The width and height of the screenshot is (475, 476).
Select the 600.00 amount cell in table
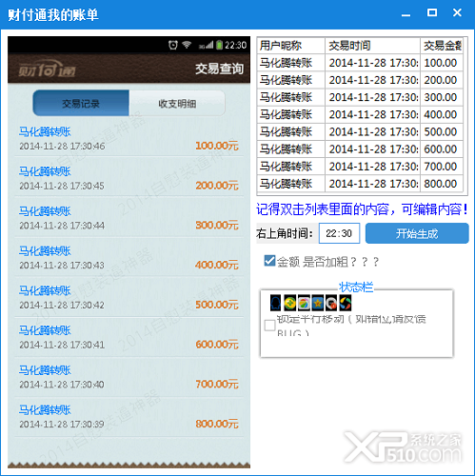(442, 149)
